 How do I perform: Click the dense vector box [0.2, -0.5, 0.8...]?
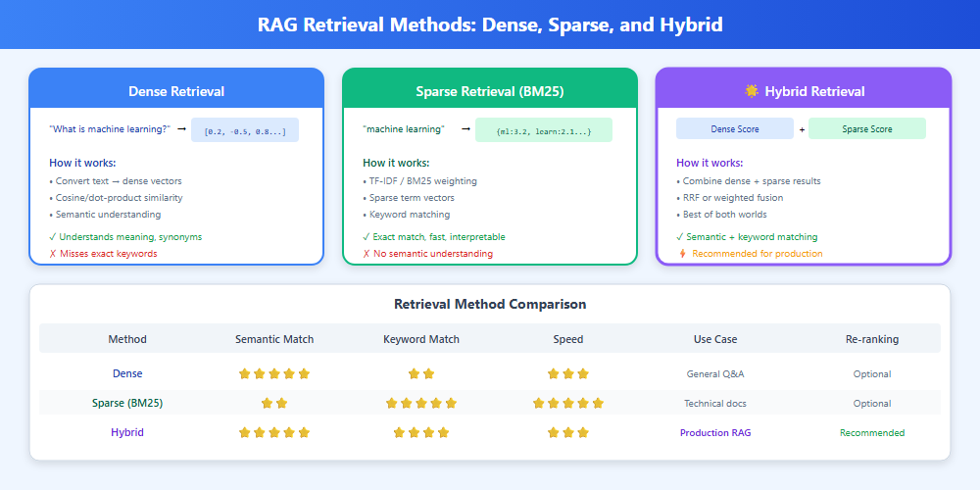245,130
